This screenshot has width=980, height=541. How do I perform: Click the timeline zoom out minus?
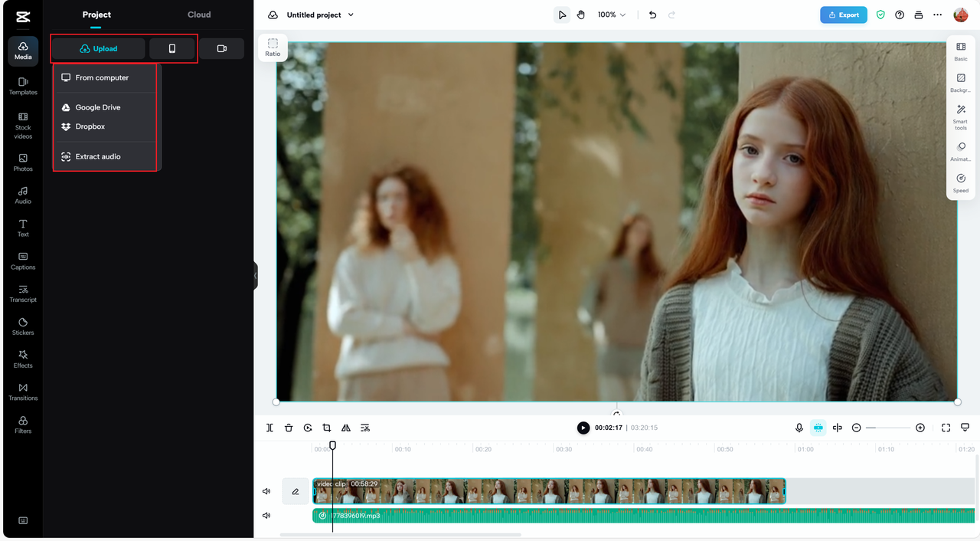tap(857, 428)
